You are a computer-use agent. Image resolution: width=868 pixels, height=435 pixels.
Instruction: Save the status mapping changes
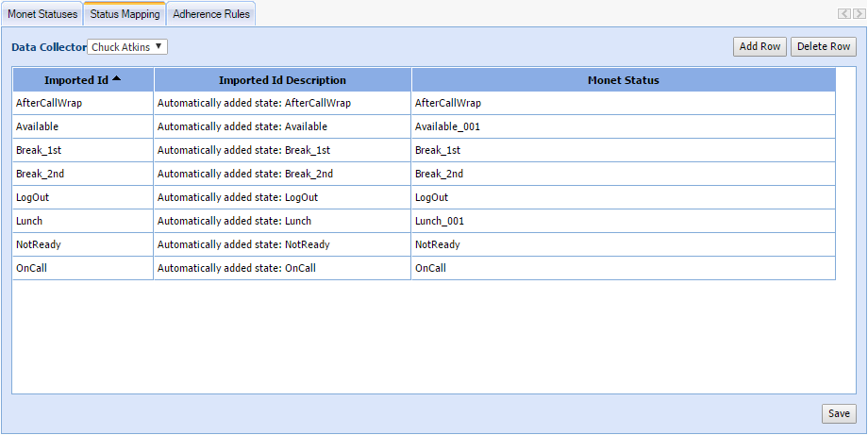tap(839, 413)
